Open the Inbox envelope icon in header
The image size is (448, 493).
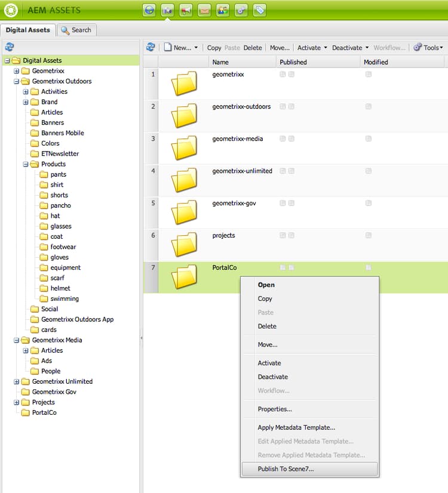(x=204, y=10)
